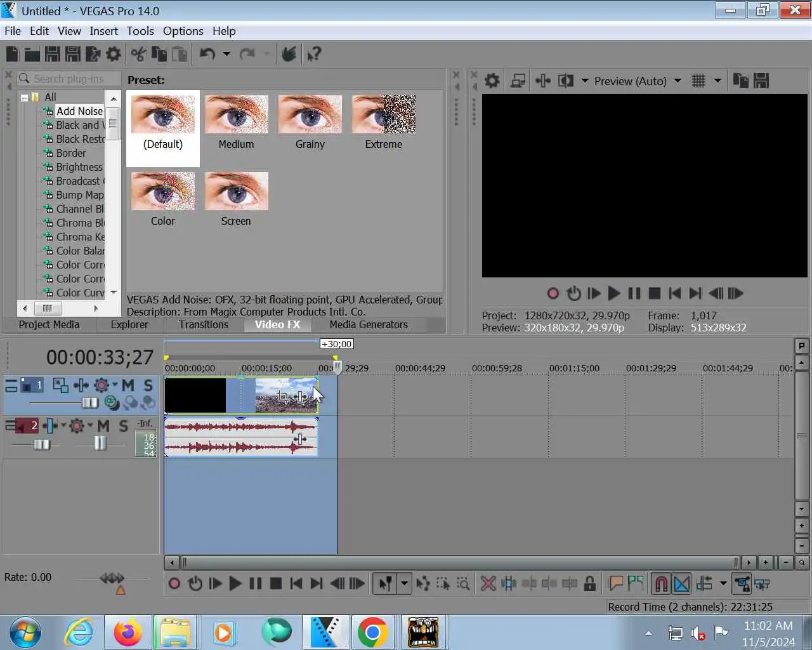Screen dimensions: 812x650
Task: Open Project Video Properties gear above the preview
Action: tap(492, 81)
